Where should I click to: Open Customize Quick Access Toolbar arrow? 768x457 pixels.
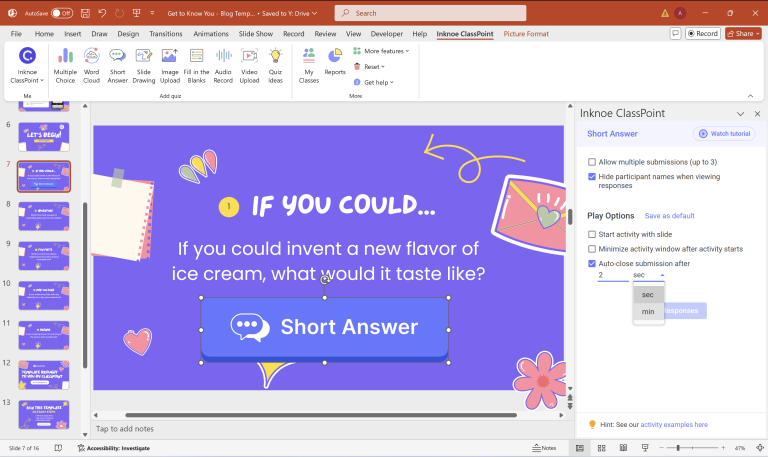(152, 13)
